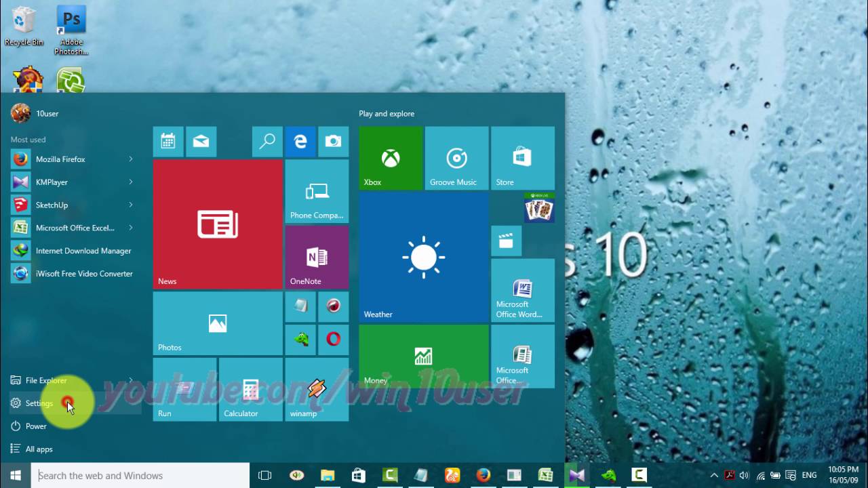This screenshot has width=868, height=488.
Task: Show hidden system tray icons
Action: pos(714,476)
